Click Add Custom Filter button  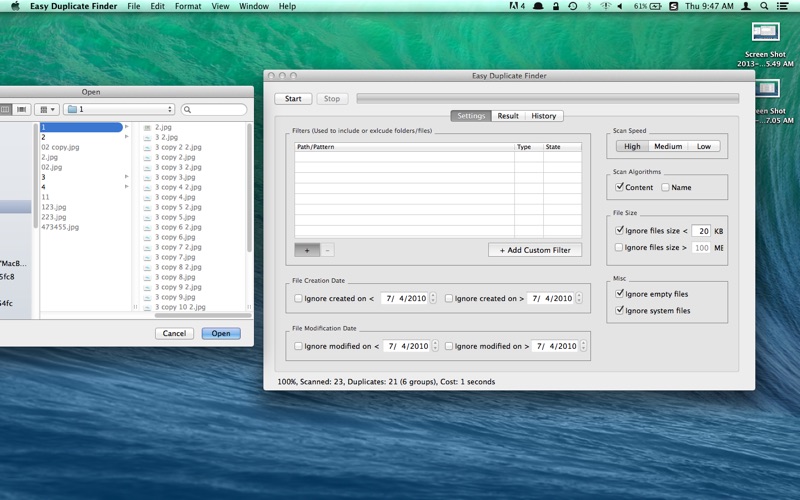(535, 250)
